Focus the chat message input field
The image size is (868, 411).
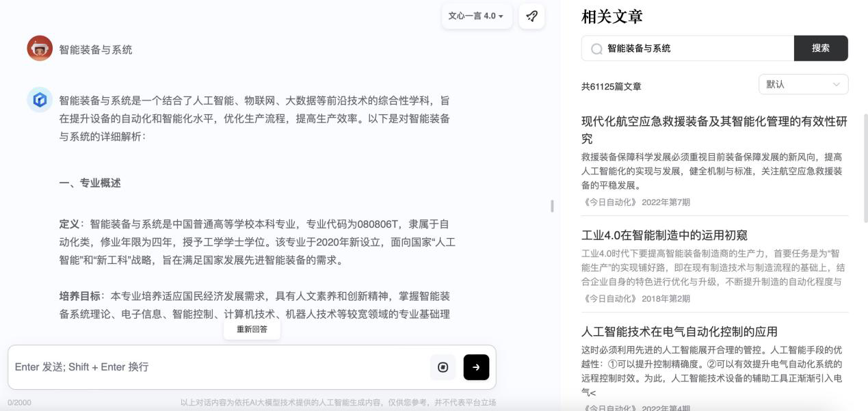coord(219,367)
